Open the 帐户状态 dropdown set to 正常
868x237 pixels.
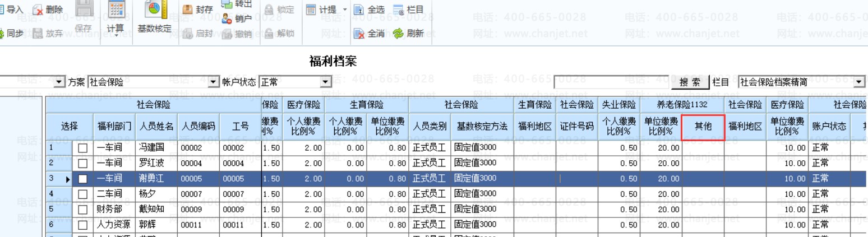pyautogui.click(x=325, y=82)
